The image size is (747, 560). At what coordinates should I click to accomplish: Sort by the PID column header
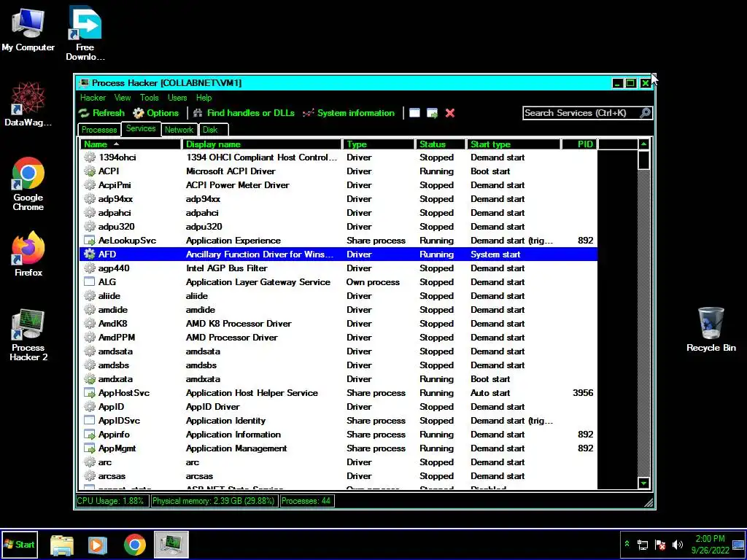click(x=579, y=144)
